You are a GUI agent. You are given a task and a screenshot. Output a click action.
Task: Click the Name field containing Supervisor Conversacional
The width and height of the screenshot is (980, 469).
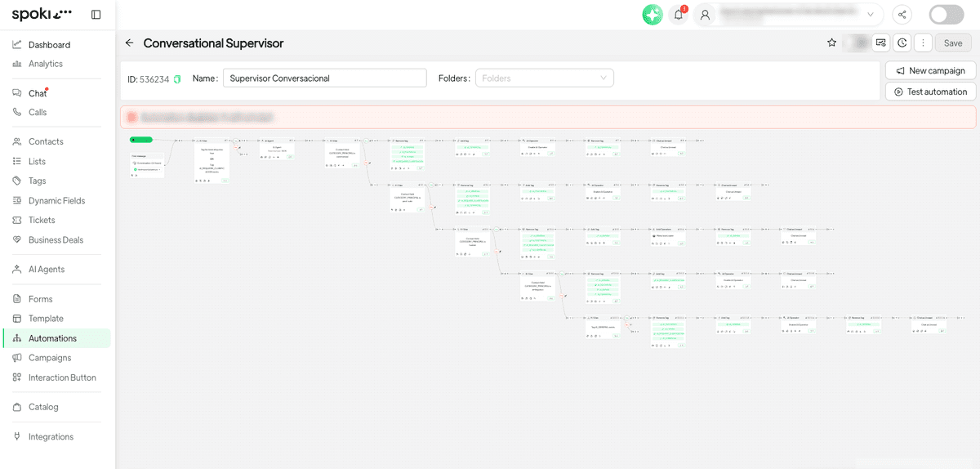tap(325, 78)
